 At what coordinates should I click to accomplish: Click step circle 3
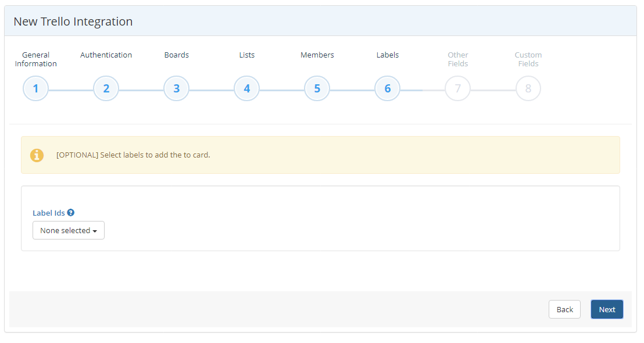(x=176, y=88)
